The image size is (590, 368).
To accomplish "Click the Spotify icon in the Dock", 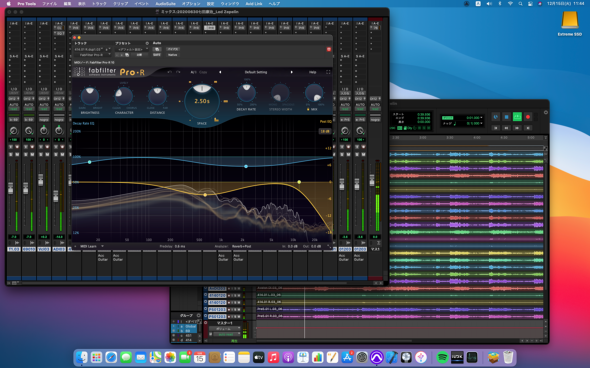I will (x=442, y=357).
